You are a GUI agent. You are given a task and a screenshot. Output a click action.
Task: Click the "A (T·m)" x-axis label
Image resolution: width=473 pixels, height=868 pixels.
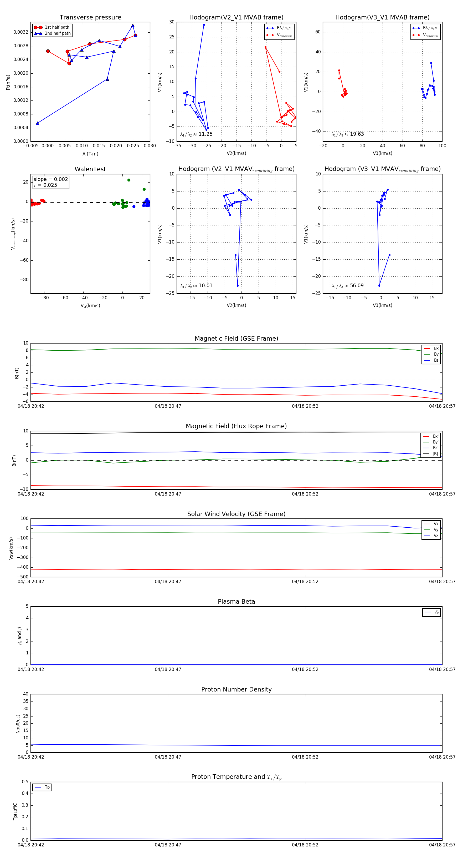(x=90, y=154)
